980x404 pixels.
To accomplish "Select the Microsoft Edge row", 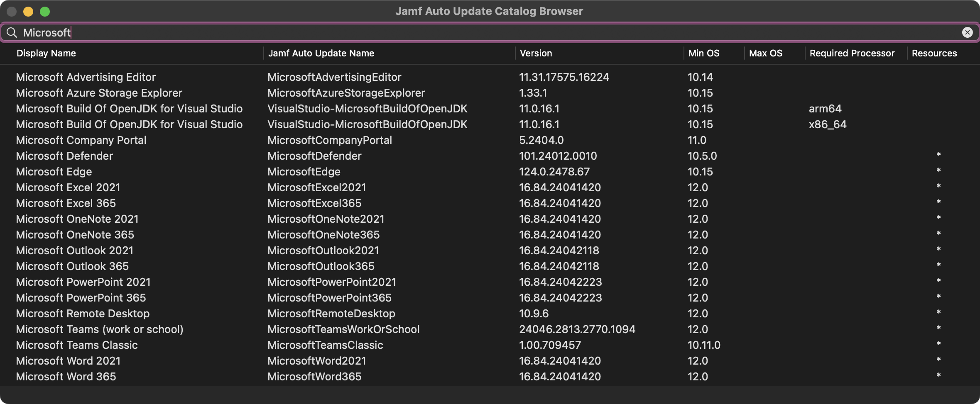I will tap(490, 172).
